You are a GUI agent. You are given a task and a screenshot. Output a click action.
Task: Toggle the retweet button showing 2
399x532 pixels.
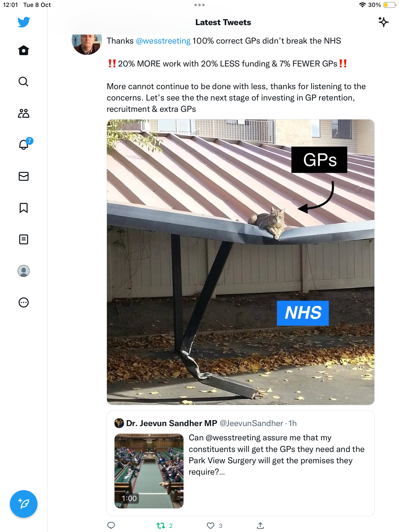coord(165,526)
